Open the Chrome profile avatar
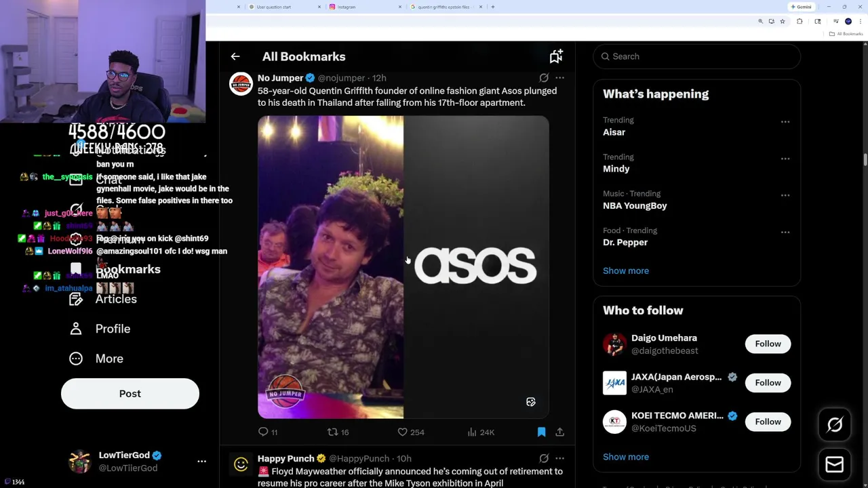Image resolution: width=868 pixels, height=488 pixels. tap(848, 22)
